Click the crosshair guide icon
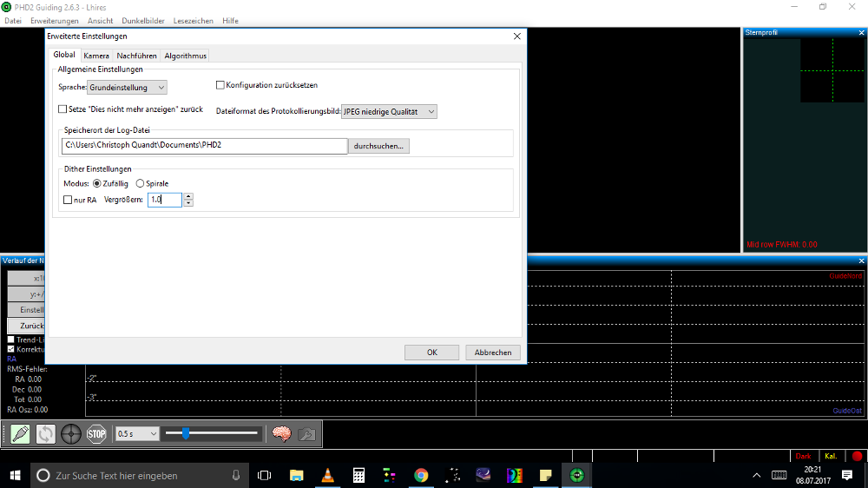Image resolution: width=868 pixels, height=488 pixels. pyautogui.click(x=71, y=433)
